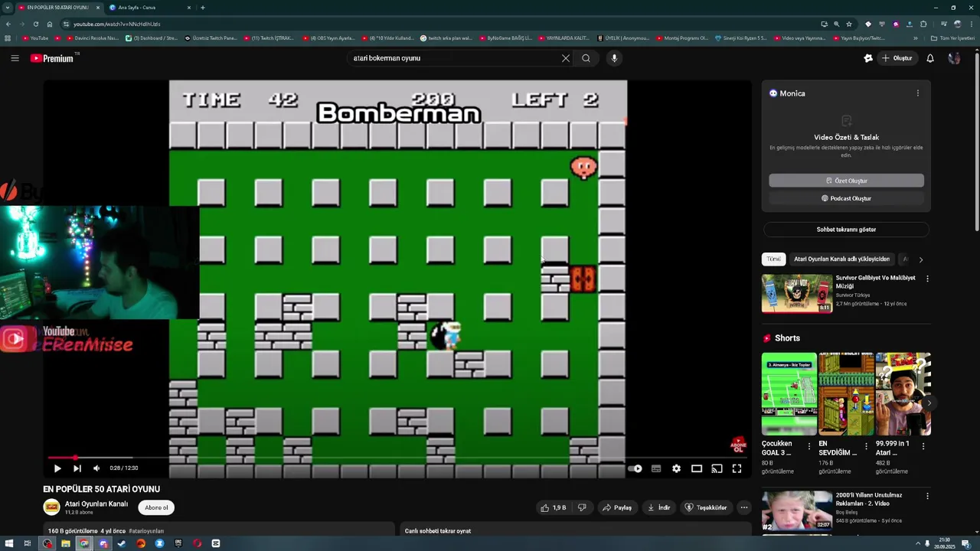
Task: Reload the page
Action: coord(35,24)
